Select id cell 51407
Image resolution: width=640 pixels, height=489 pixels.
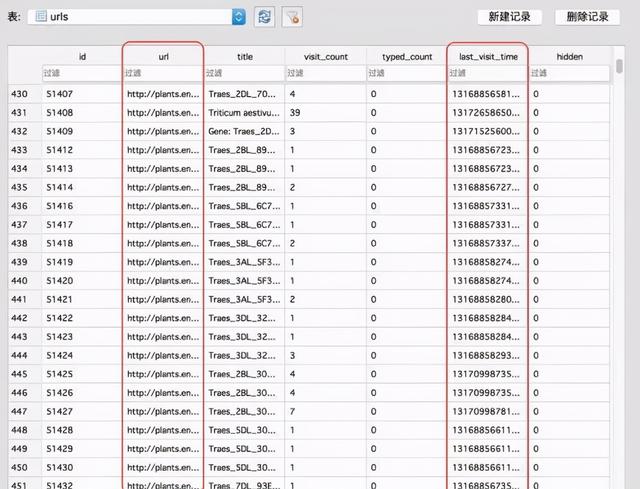pyautogui.click(x=82, y=94)
